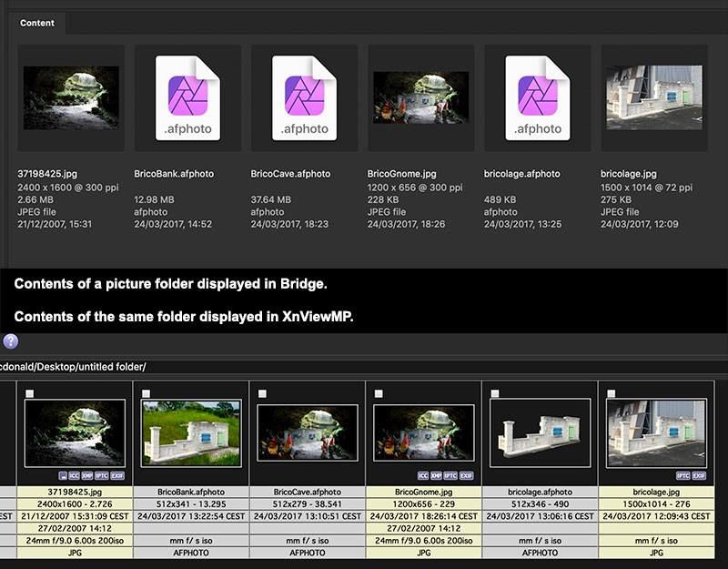The image size is (728, 569).
Task: Click '1200 x 656 @ 300 ppi' text in Bridge
Action: click(415, 188)
